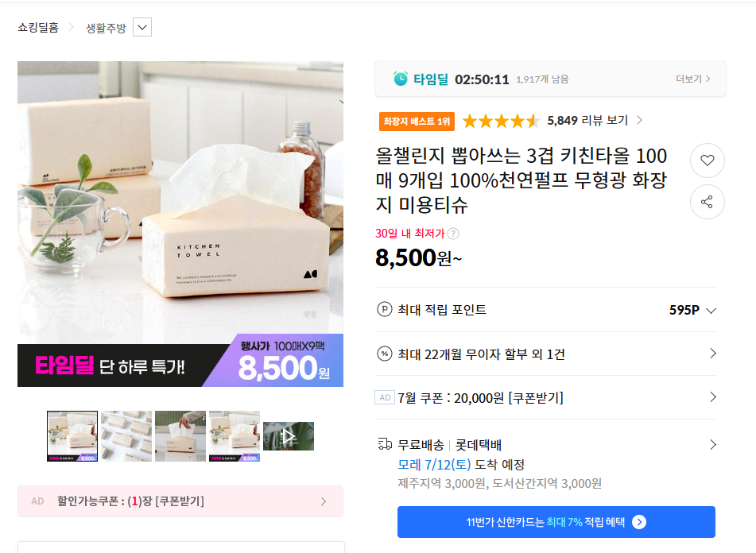Expand the 최대 적립 포인트 595P details

711,311
